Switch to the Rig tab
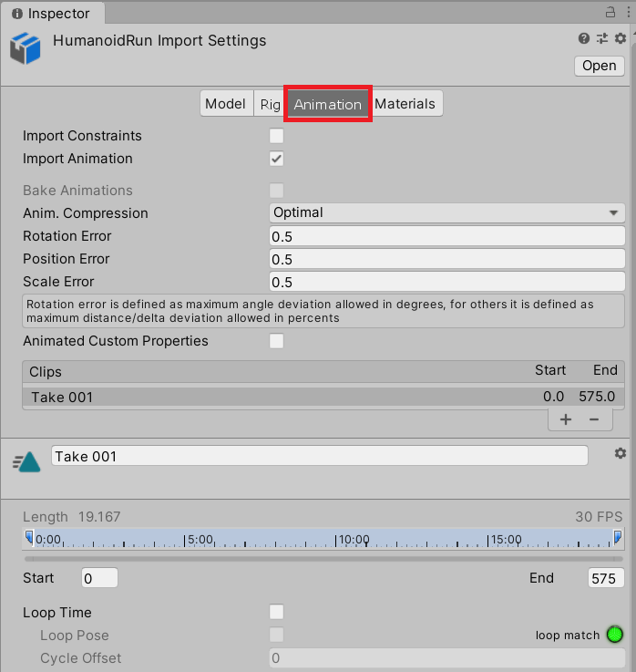Screen dimensions: 636x672 [270, 104]
